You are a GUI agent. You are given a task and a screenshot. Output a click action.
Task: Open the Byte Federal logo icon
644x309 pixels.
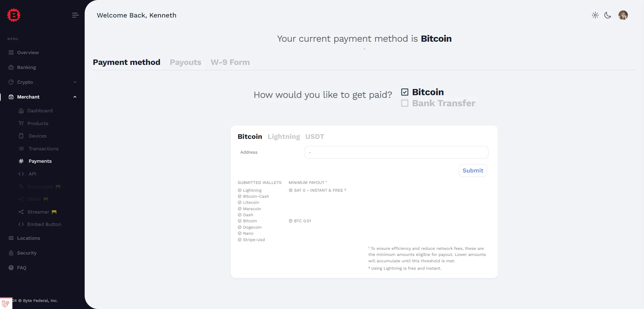[13, 15]
